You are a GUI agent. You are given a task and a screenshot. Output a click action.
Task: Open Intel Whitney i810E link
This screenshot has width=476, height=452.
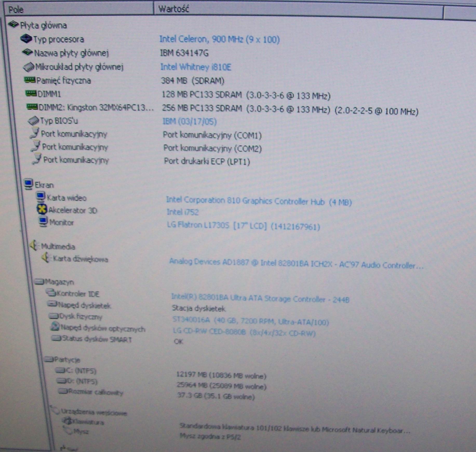click(196, 67)
